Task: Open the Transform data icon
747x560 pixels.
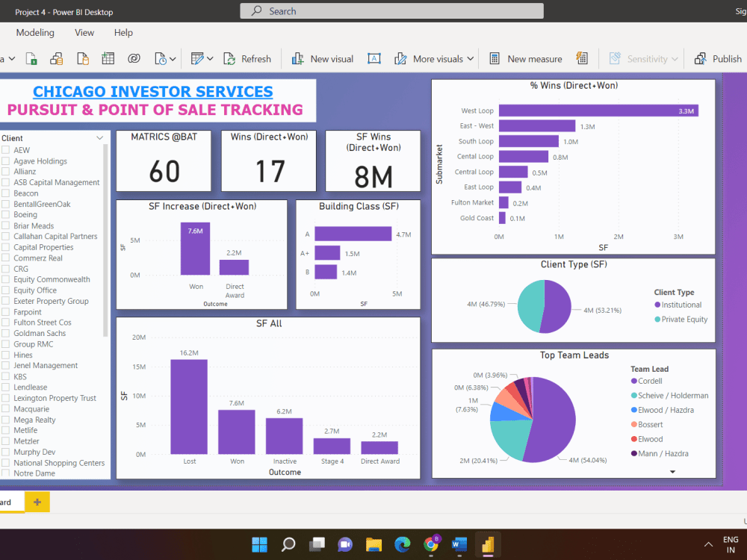Action: click(x=196, y=58)
